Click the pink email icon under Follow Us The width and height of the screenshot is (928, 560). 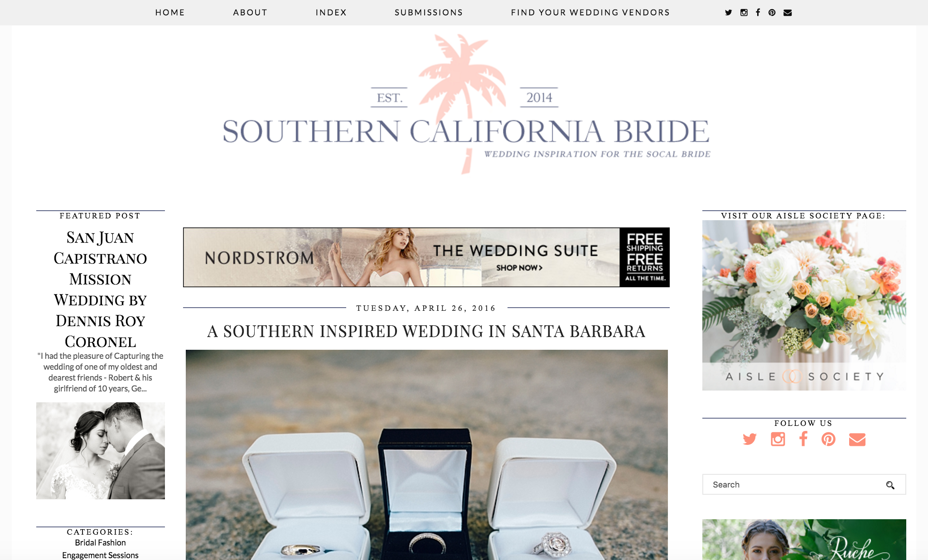tap(857, 439)
